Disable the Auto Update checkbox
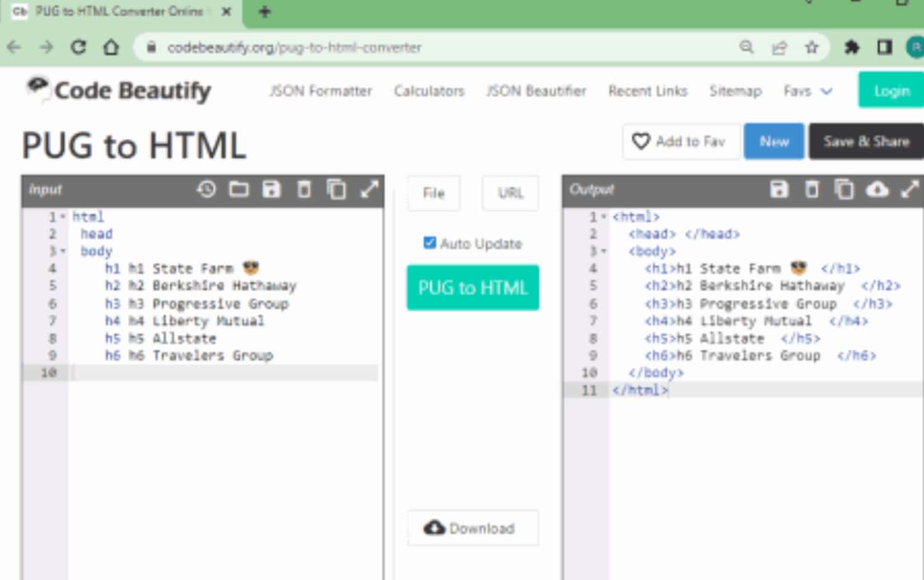This screenshot has width=924, height=580. click(x=429, y=243)
